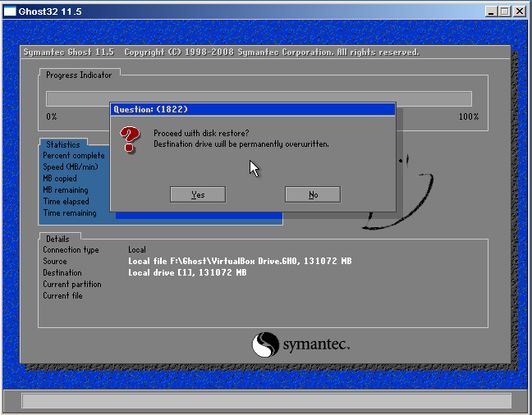Click the 'Destination' details label
Image resolution: width=532 pixels, height=415 pixels.
(62, 272)
